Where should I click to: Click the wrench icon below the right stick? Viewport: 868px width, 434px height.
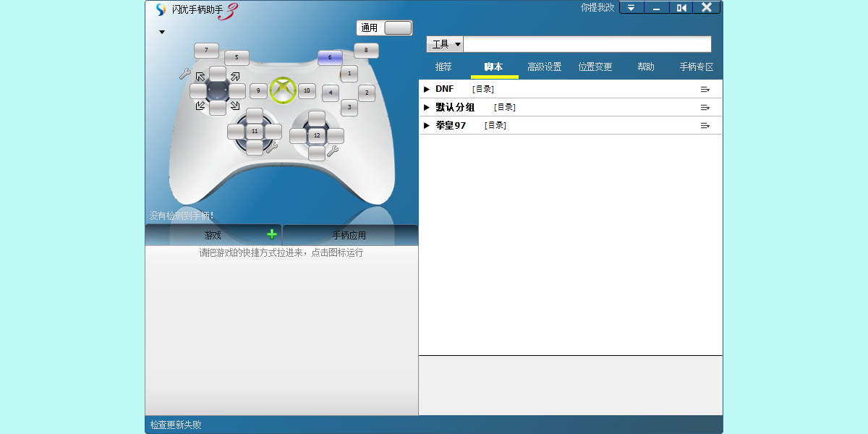pyautogui.click(x=333, y=151)
